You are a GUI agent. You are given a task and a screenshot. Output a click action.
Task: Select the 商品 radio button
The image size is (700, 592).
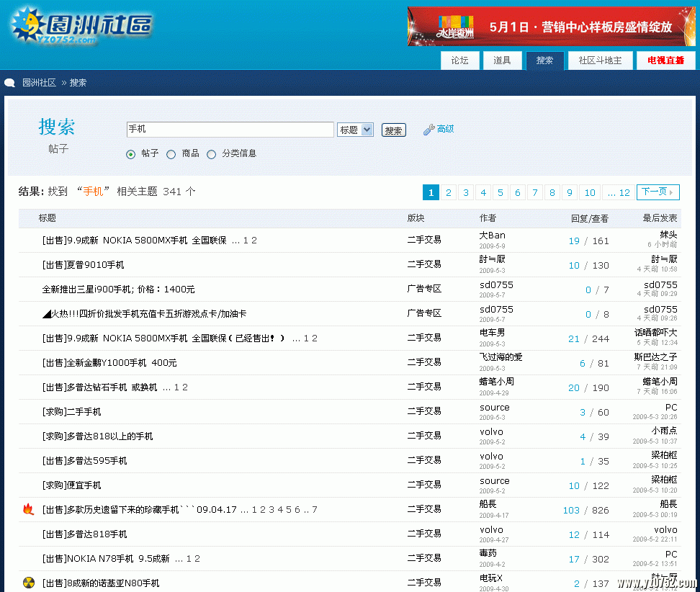(171, 154)
